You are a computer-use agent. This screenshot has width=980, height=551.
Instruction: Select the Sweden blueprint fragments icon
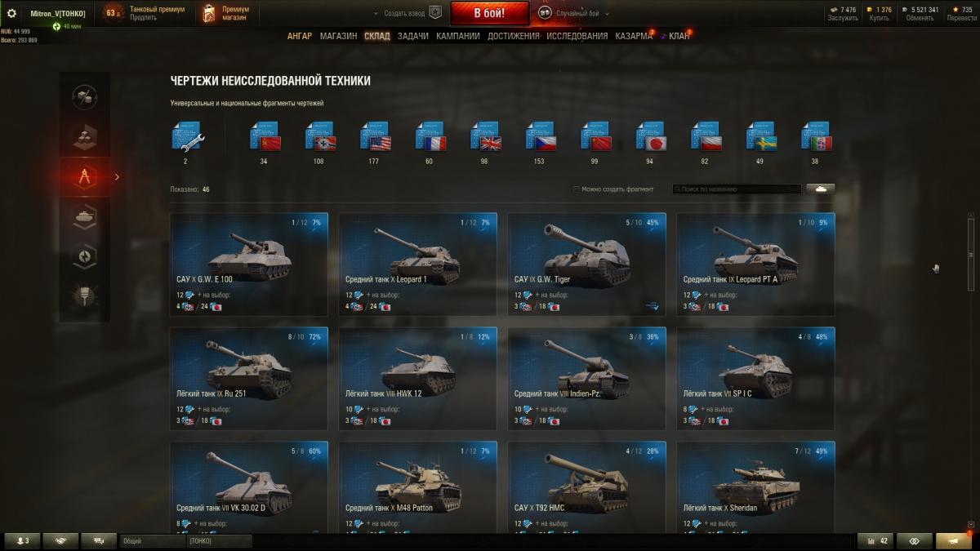(x=761, y=136)
